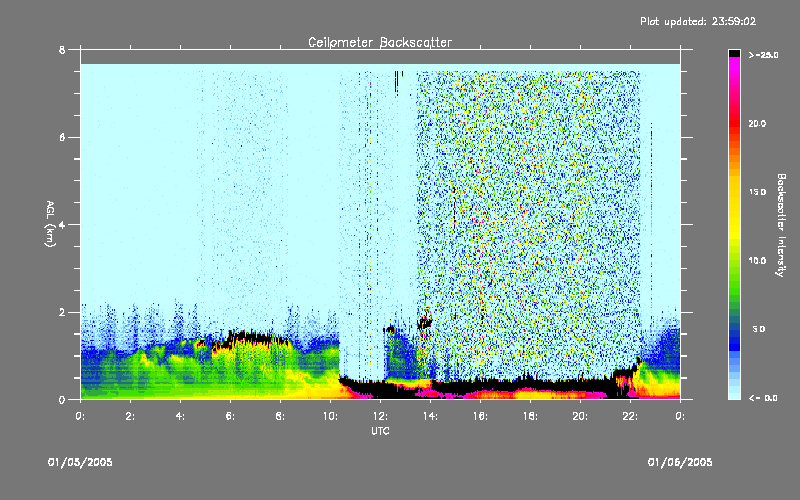The width and height of the screenshot is (800, 500).
Task: Click the x-axis time label "14:"
Action: (x=430, y=416)
